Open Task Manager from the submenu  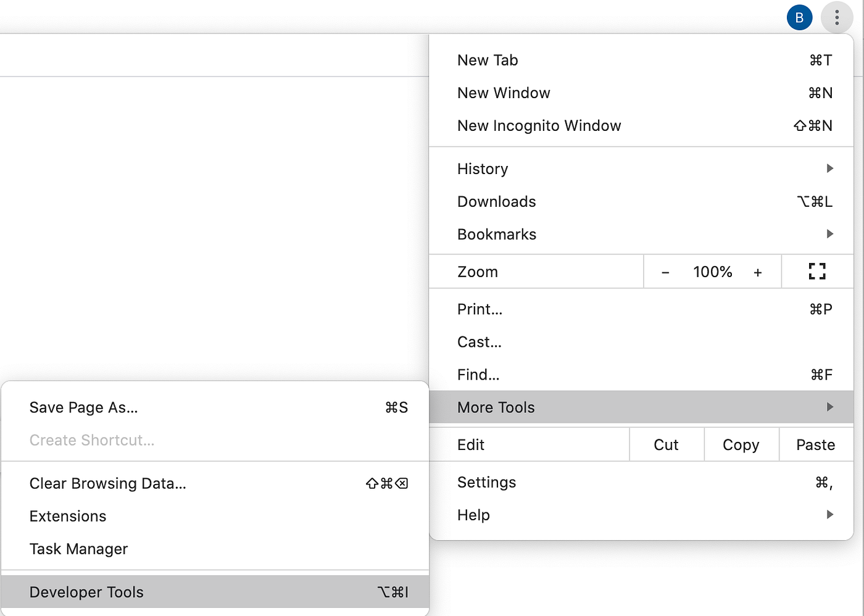click(x=215, y=549)
